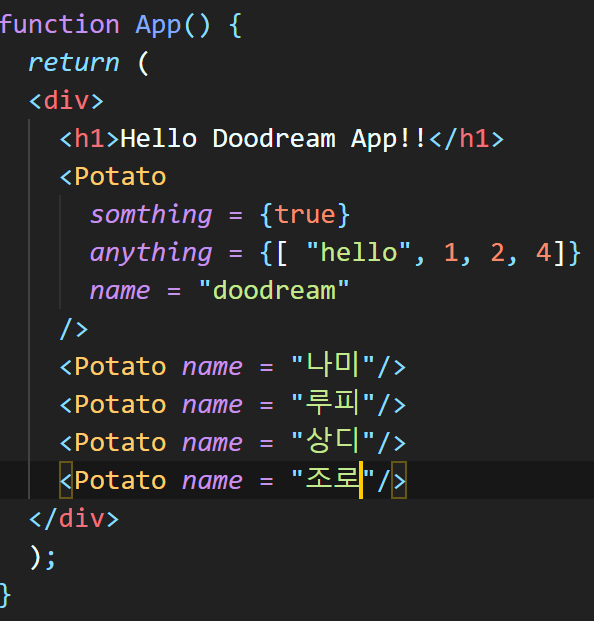
Task: Click 'Potato' on the 나미 line
Action: point(120,367)
